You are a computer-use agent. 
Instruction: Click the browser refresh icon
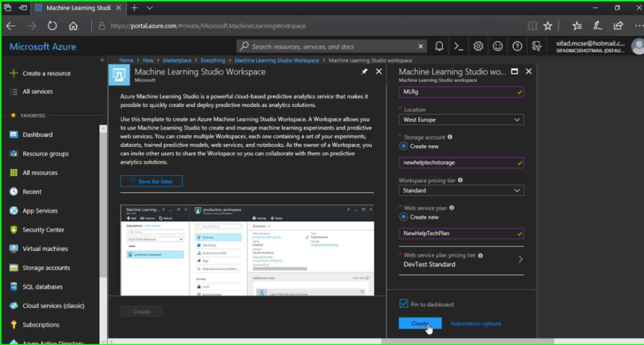coord(52,26)
